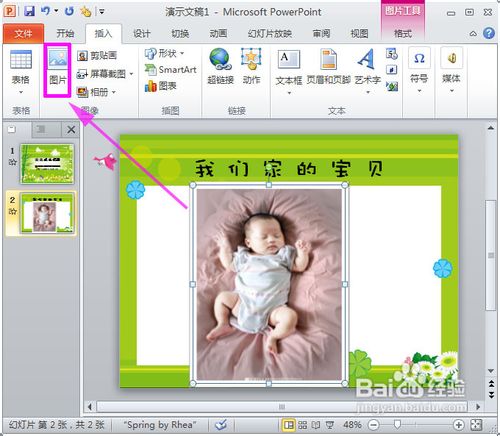This screenshot has width=500, height=436.
Task: Insert SmartArt graphic
Action: (171, 70)
